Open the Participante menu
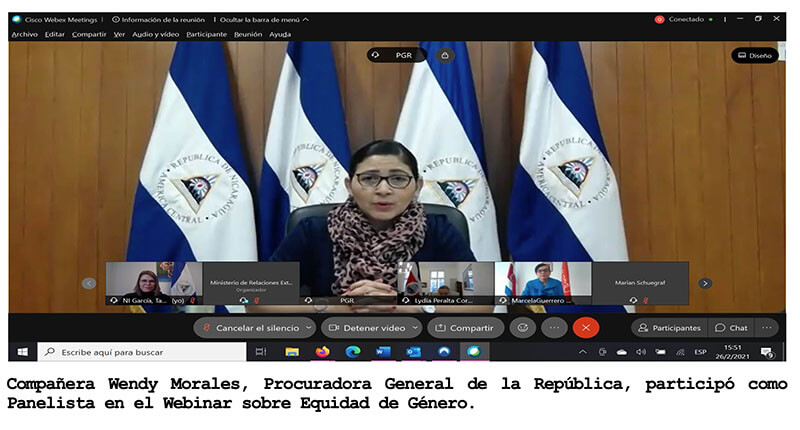This screenshot has height=430, width=800. click(206, 34)
